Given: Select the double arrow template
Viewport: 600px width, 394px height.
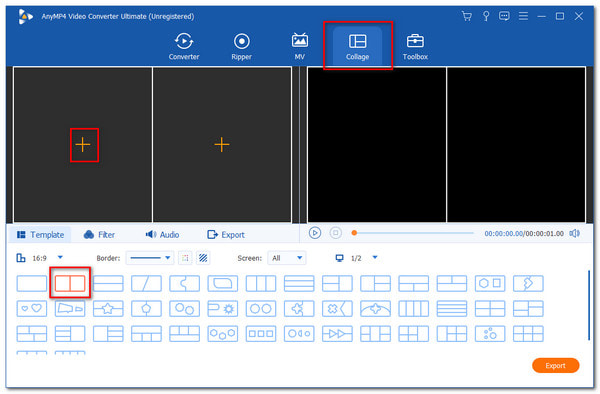Looking at the screenshot, I should point(337,334).
